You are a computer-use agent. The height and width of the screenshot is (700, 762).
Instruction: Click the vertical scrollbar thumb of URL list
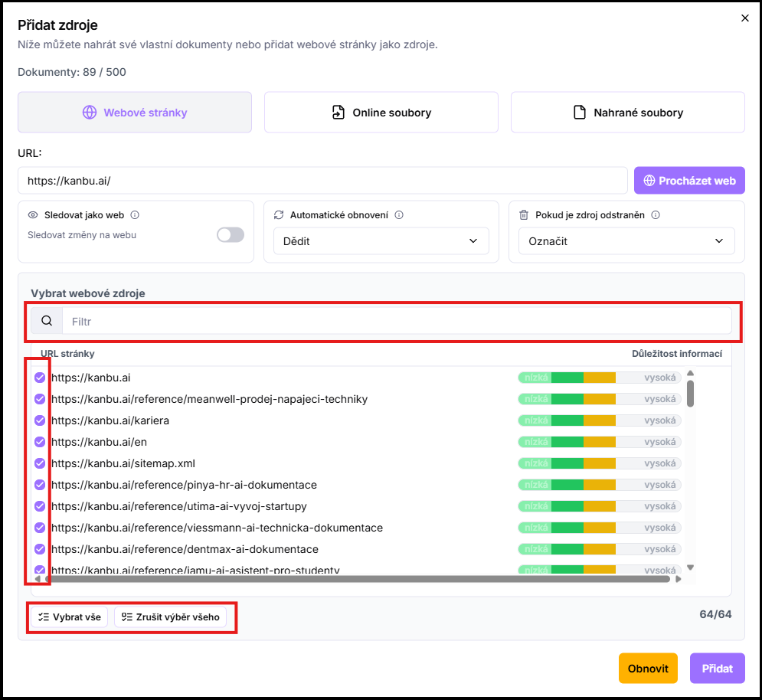(x=690, y=393)
